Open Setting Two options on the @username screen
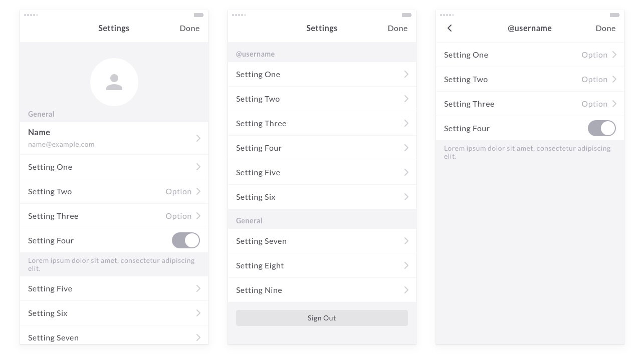 coord(530,79)
